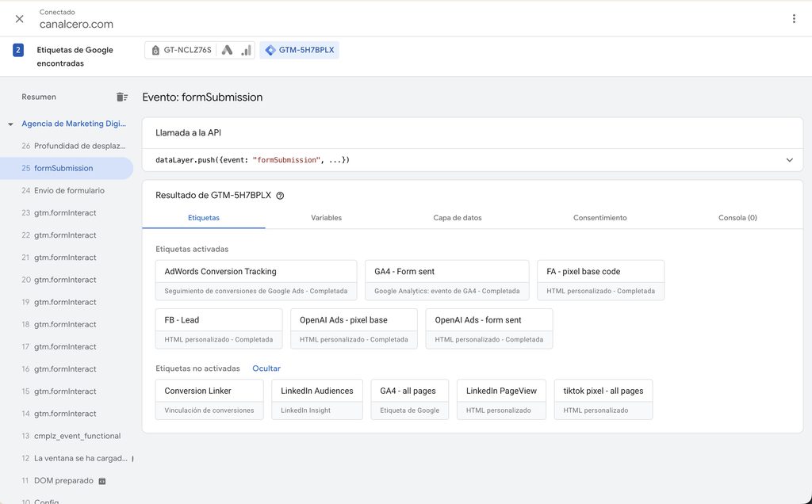Select event 14 gtm.formInteract
Screen dimensions: 812x504
tap(67, 413)
